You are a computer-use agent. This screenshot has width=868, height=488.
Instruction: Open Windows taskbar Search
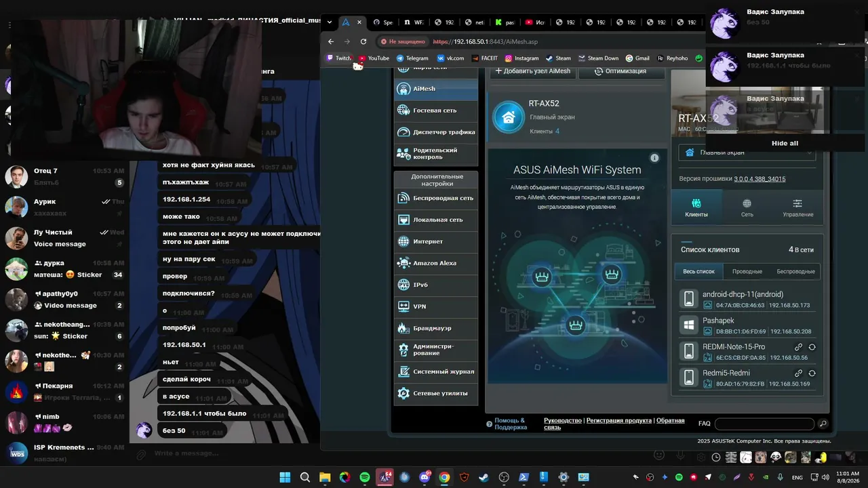point(305,477)
